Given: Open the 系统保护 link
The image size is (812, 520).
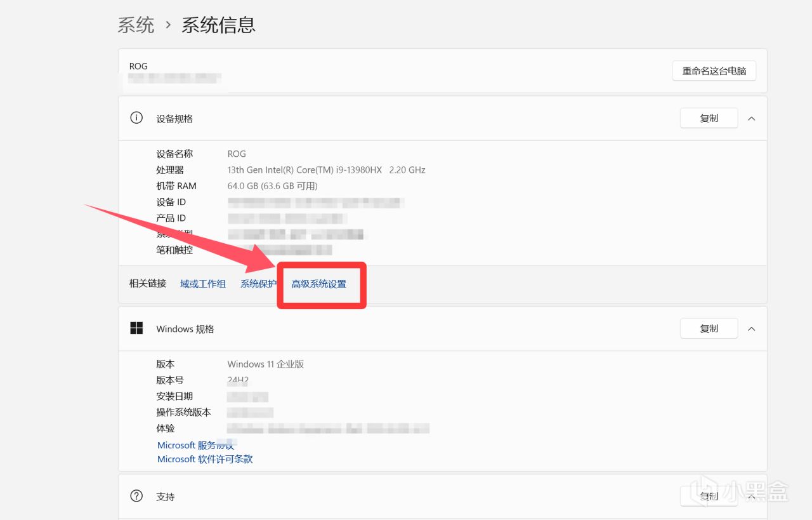Looking at the screenshot, I should click(258, 284).
